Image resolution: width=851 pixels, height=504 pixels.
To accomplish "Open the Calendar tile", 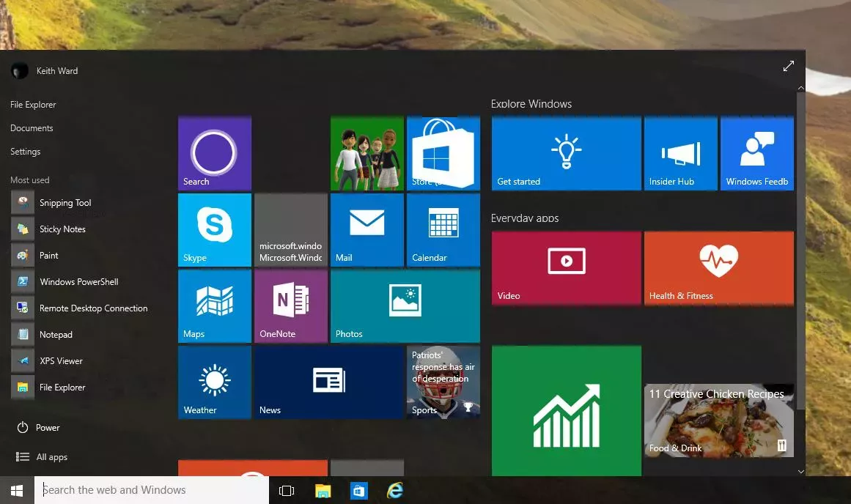I will point(443,229).
